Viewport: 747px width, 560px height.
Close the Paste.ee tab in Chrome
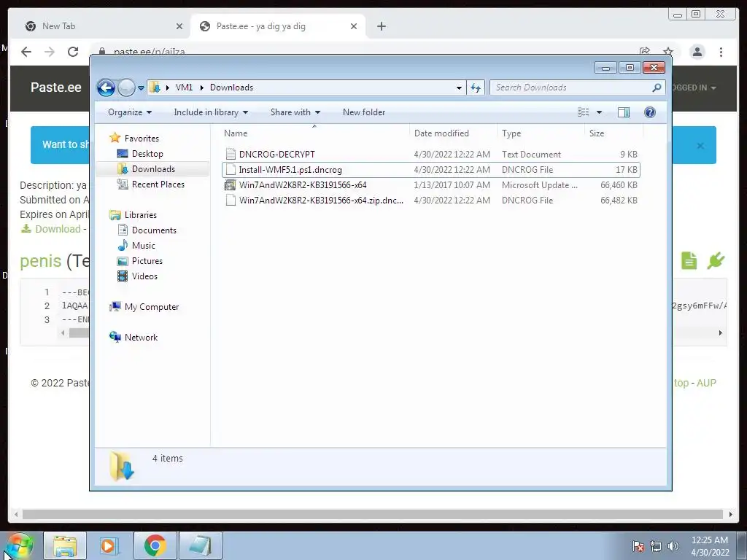(x=354, y=27)
